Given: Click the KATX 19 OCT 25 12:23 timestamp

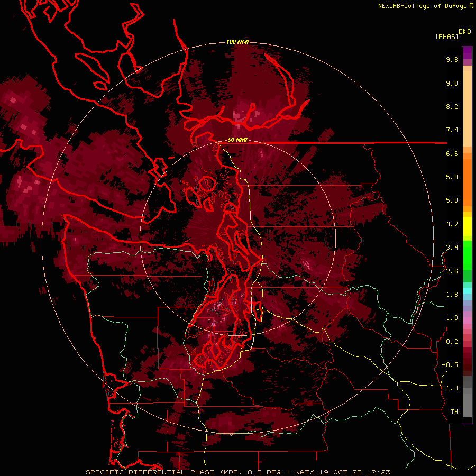Looking at the screenshot, I should 342,472.
